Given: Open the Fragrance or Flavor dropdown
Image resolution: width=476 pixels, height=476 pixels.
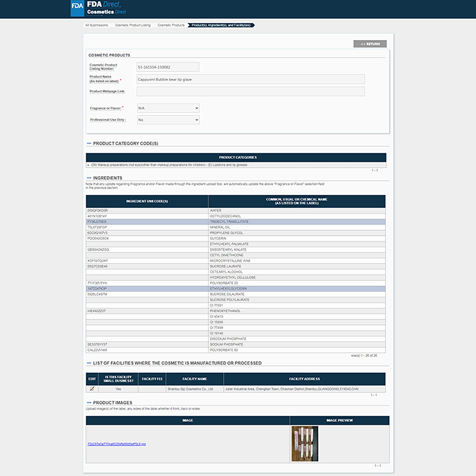Looking at the screenshot, I should click(168, 108).
